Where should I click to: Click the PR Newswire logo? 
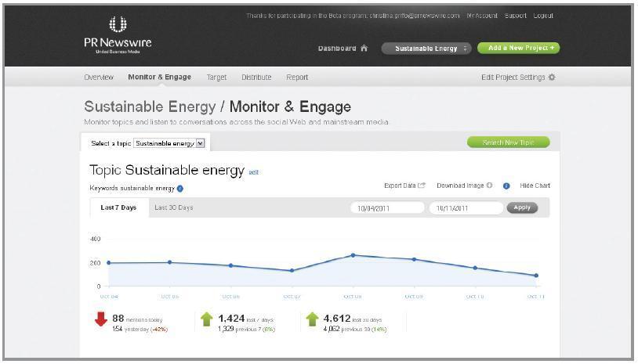(118, 35)
